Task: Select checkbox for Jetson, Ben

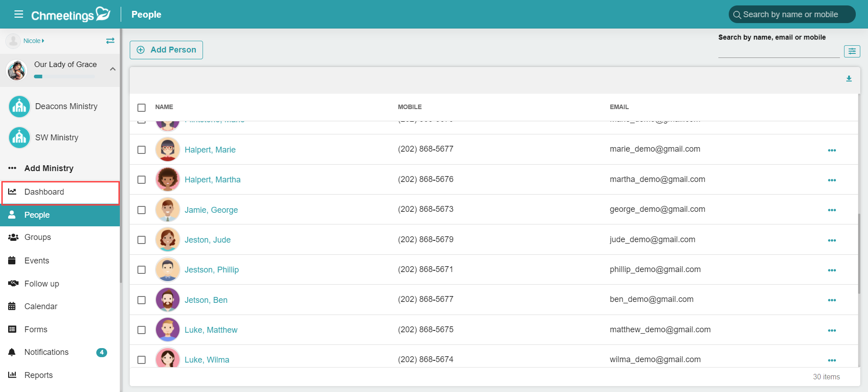Action: tap(142, 300)
